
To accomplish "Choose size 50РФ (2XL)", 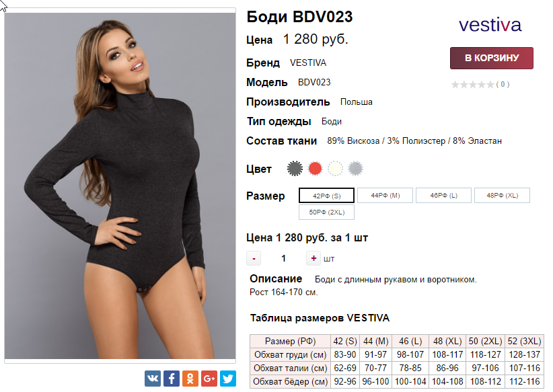I will coord(326,212).
